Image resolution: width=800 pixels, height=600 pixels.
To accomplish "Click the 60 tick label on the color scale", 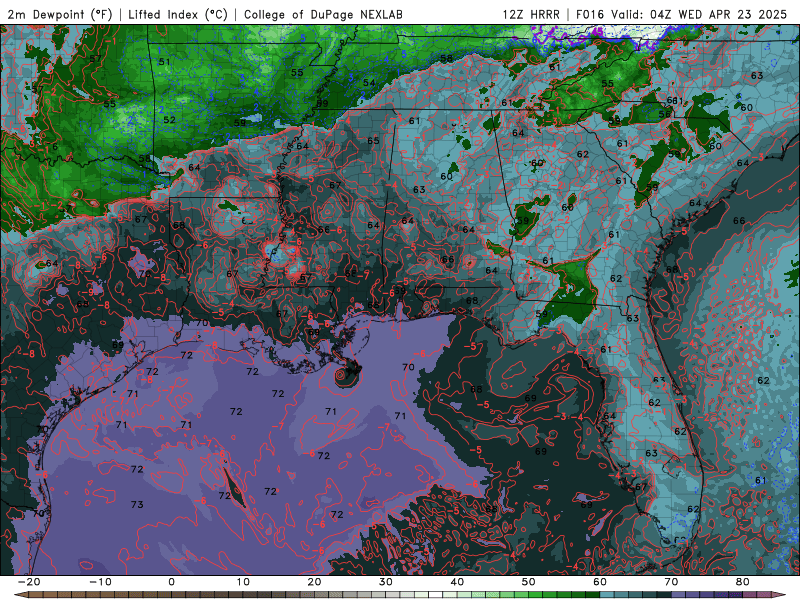I will pyautogui.click(x=600, y=582).
